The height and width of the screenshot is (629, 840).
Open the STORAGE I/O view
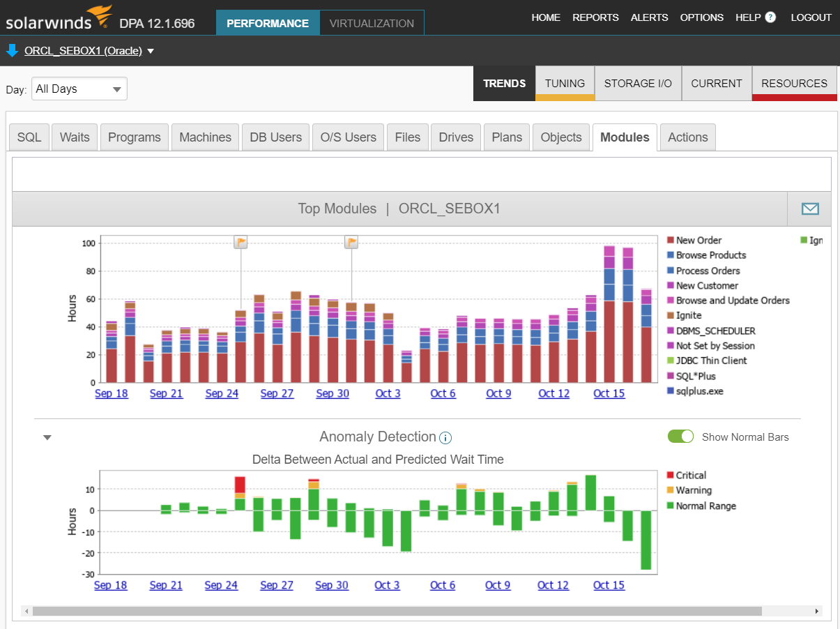[x=638, y=83]
